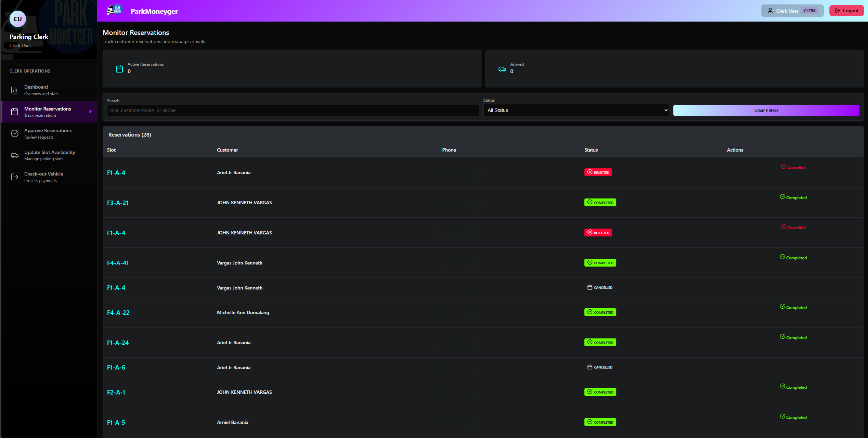Viewport: 868px width, 438px height.
Task: Click the ParkMoneyger logo icon
Action: click(115, 10)
